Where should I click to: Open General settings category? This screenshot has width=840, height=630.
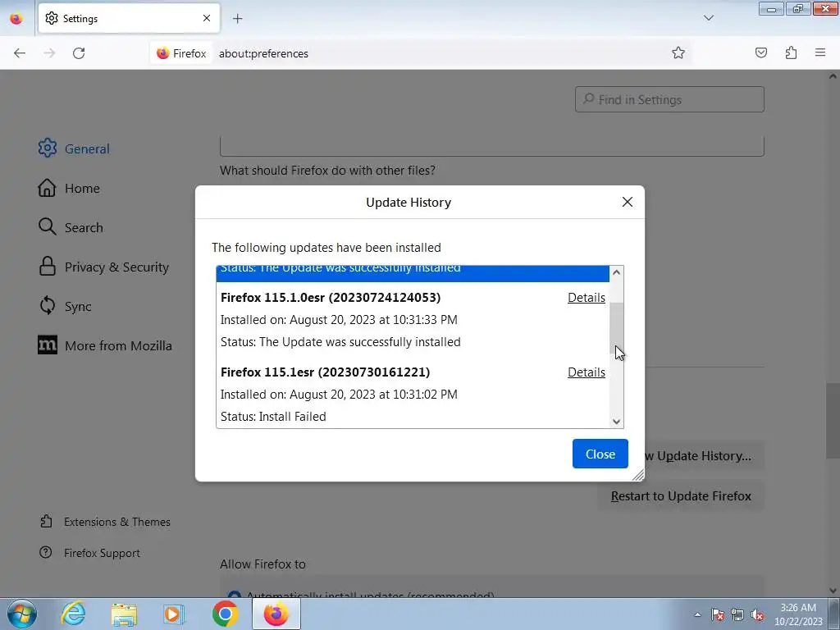pyautogui.click(x=74, y=148)
